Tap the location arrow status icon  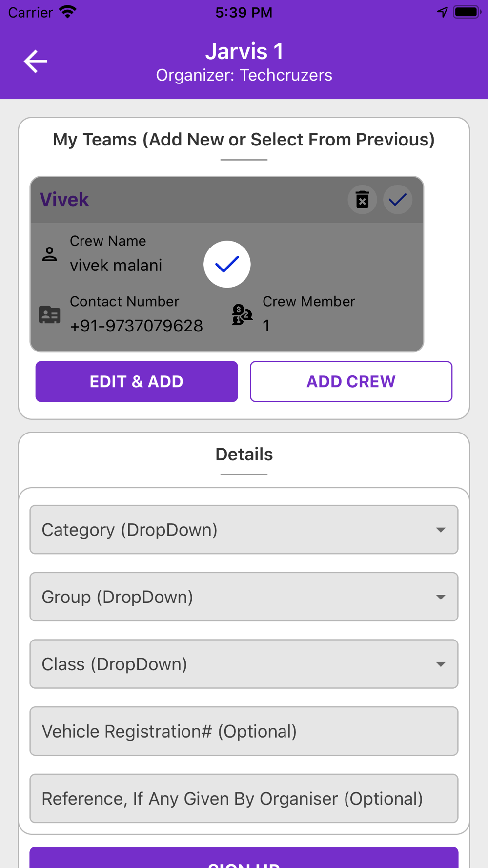[x=442, y=12]
